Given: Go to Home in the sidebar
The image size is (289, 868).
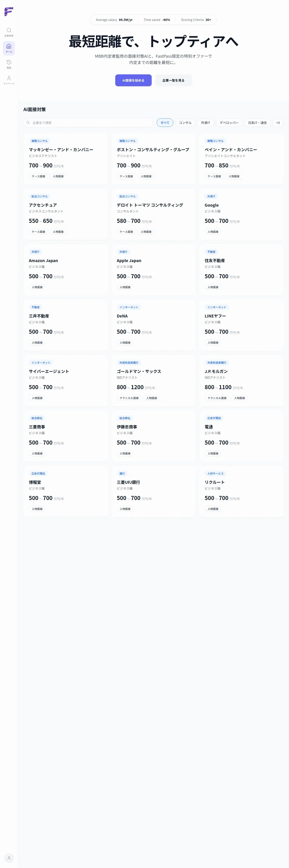Looking at the screenshot, I should 9,48.
